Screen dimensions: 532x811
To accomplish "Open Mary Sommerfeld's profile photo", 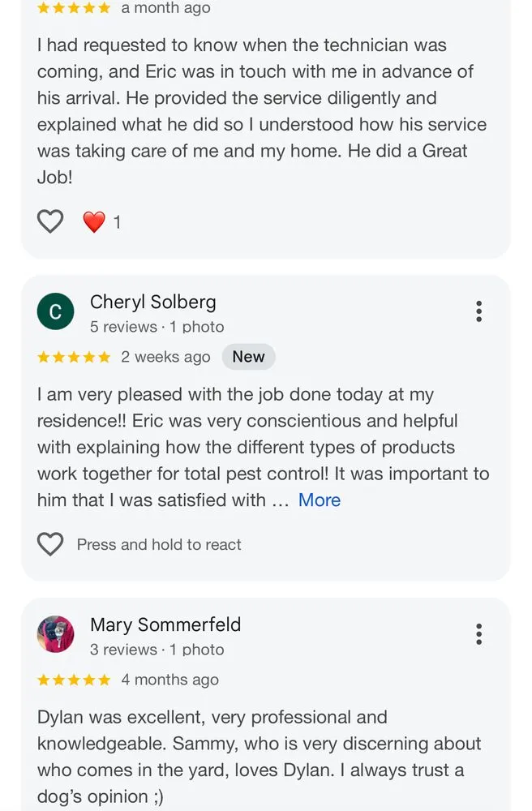I will [55, 634].
